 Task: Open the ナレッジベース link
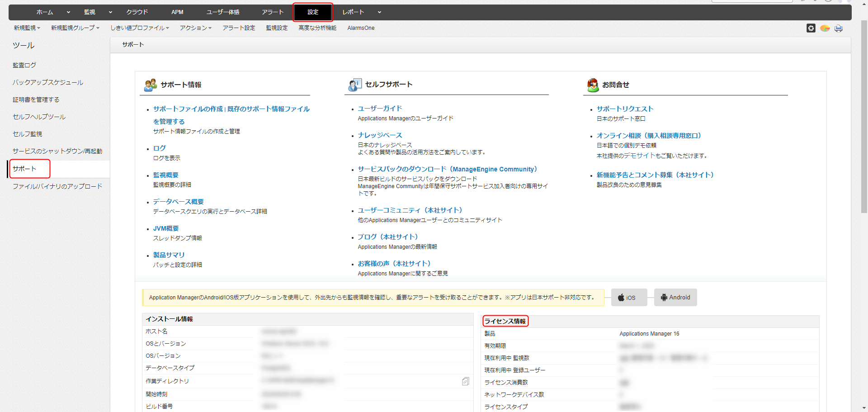[x=380, y=135]
